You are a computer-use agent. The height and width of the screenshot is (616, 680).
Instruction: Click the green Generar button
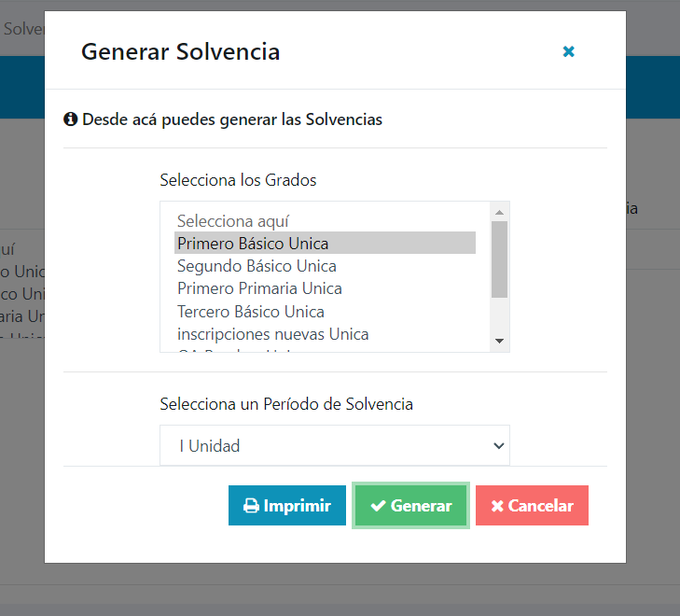click(x=410, y=505)
